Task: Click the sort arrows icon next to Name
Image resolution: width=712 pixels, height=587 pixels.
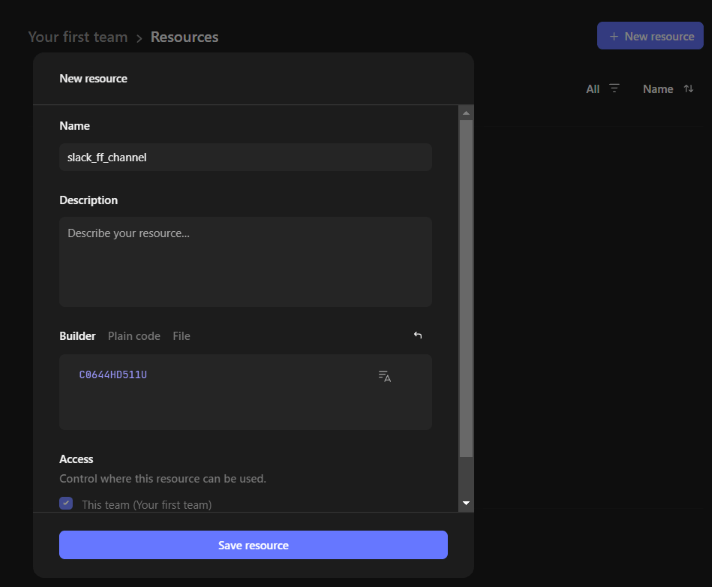Action: point(688,89)
